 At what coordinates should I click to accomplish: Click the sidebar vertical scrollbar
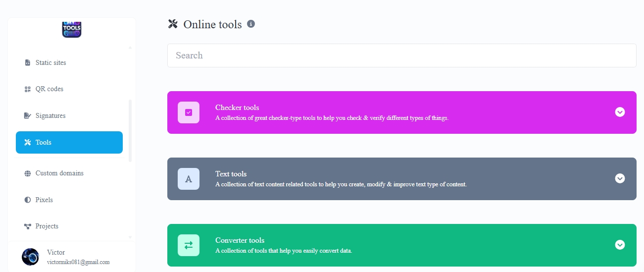click(130, 131)
